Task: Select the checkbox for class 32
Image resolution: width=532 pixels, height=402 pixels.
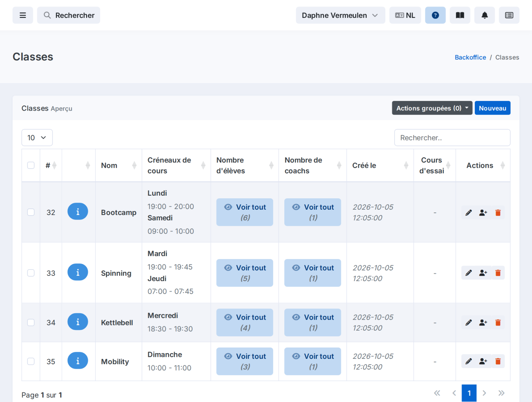Action: click(31, 212)
